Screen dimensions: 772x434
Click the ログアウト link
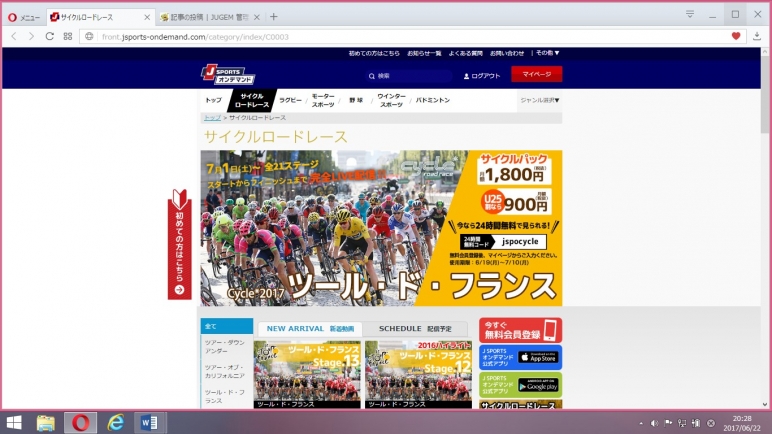pyautogui.click(x=482, y=76)
